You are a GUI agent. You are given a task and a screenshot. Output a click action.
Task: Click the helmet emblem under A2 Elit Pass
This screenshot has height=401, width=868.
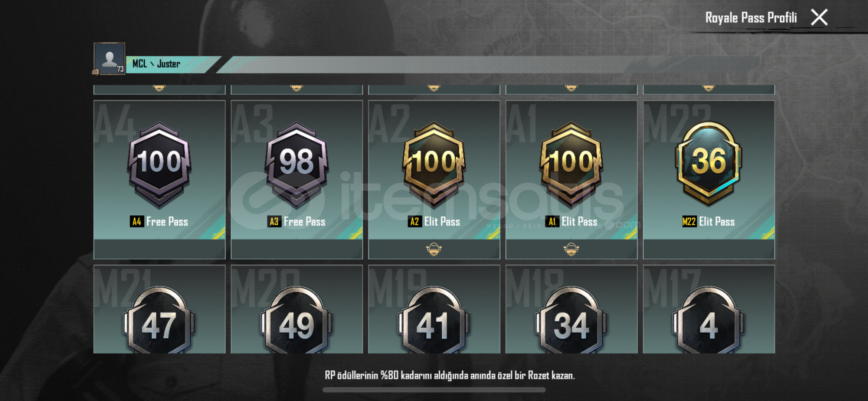click(x=434, y=249)
